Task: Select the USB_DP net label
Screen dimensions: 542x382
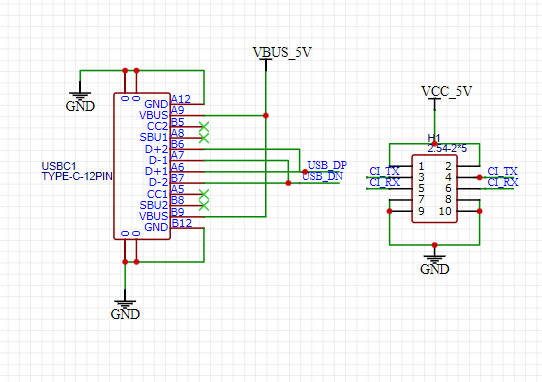Action: click(327, 165)
